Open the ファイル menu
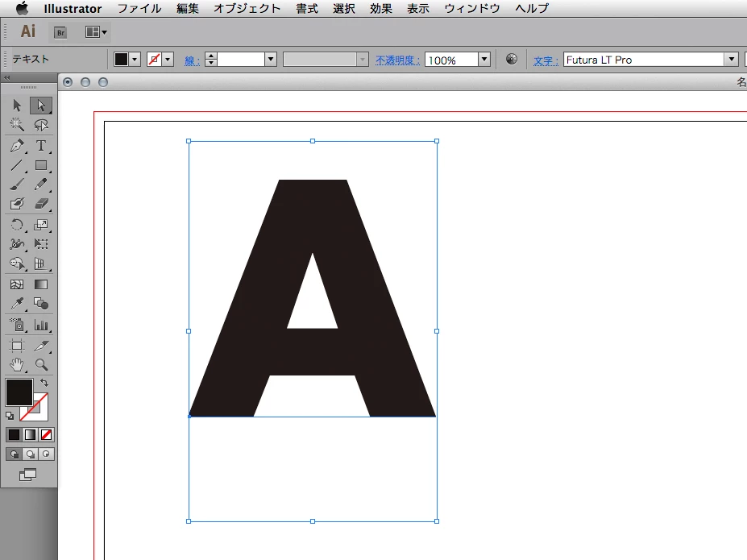This screenshot has width=747, height=560. [139, 9]
